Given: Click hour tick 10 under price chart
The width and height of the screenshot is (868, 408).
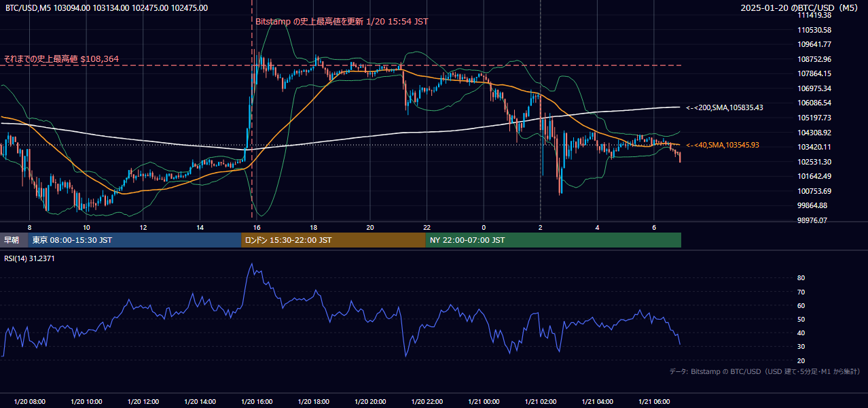Looking at the screenshot, I should pyautogui.click(x=86, y=227).
